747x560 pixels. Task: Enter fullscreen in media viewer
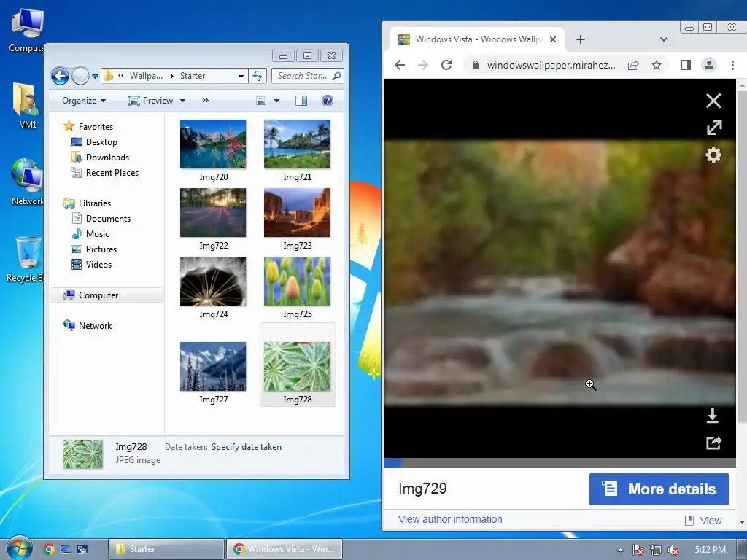(x=713, y=127)
